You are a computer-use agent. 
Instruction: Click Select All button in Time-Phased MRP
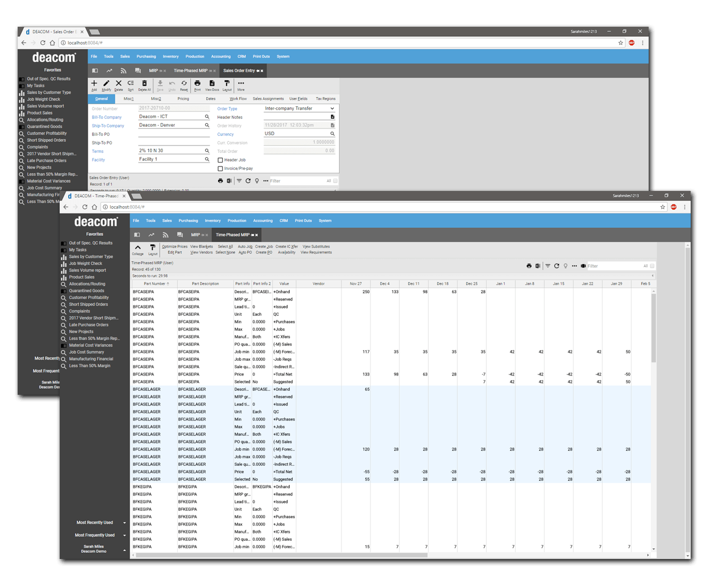point(226,247)
